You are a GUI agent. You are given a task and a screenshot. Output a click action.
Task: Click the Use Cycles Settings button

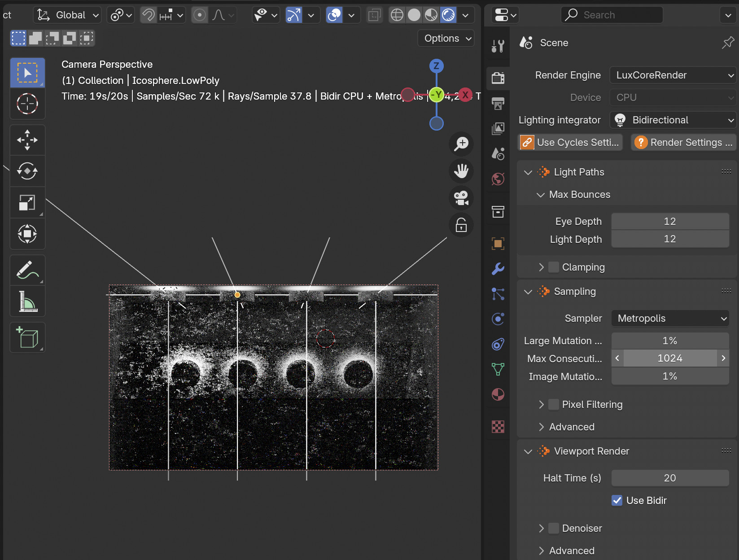point(570,142)
